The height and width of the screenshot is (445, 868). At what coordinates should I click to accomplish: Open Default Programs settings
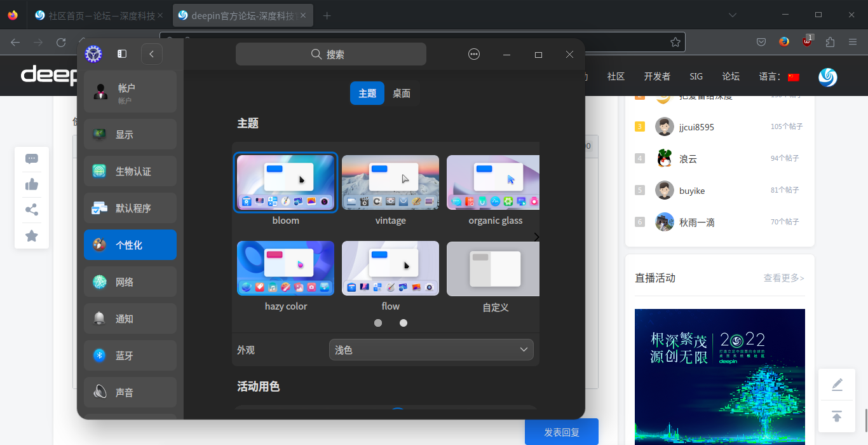pos(130,207)
